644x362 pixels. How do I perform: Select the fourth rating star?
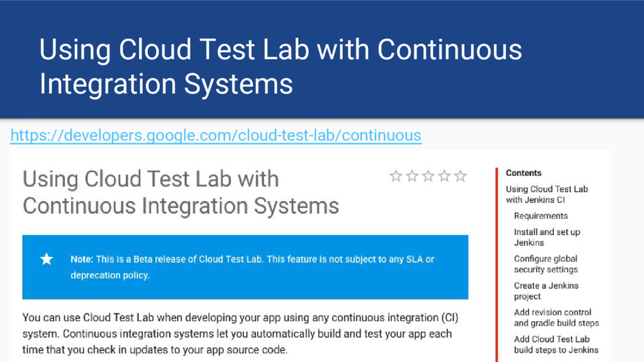(445, 176)
